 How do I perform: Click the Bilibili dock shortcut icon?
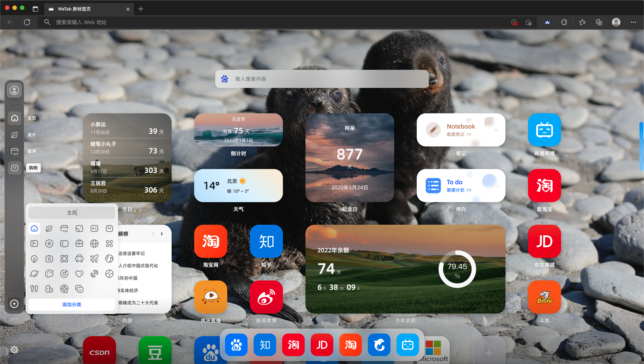click(x=408, y=345)
